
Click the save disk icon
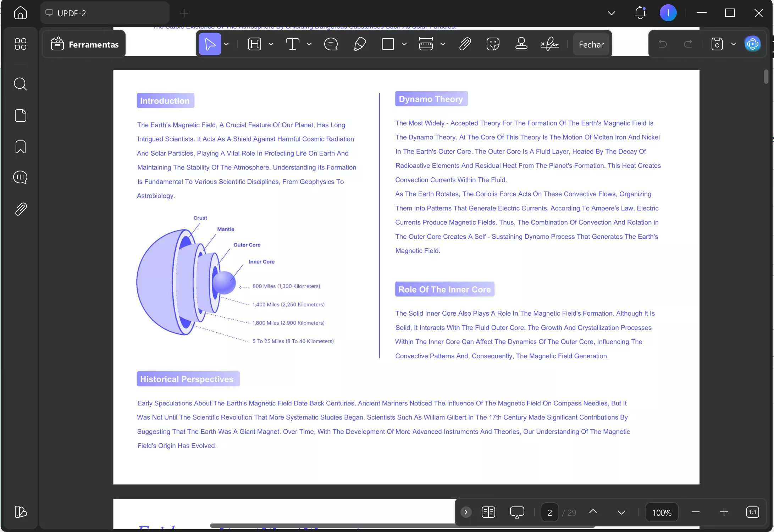point(717,44)
